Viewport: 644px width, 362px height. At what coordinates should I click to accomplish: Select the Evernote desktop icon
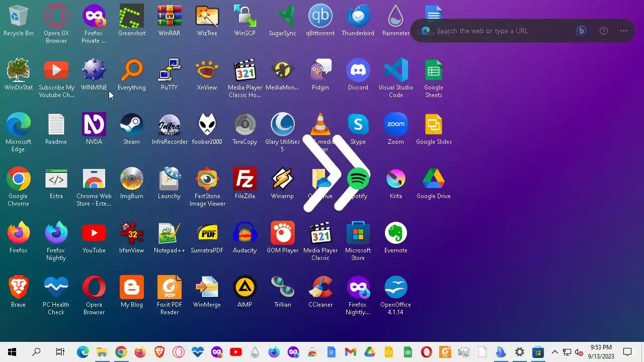click(x=396, y=238)
